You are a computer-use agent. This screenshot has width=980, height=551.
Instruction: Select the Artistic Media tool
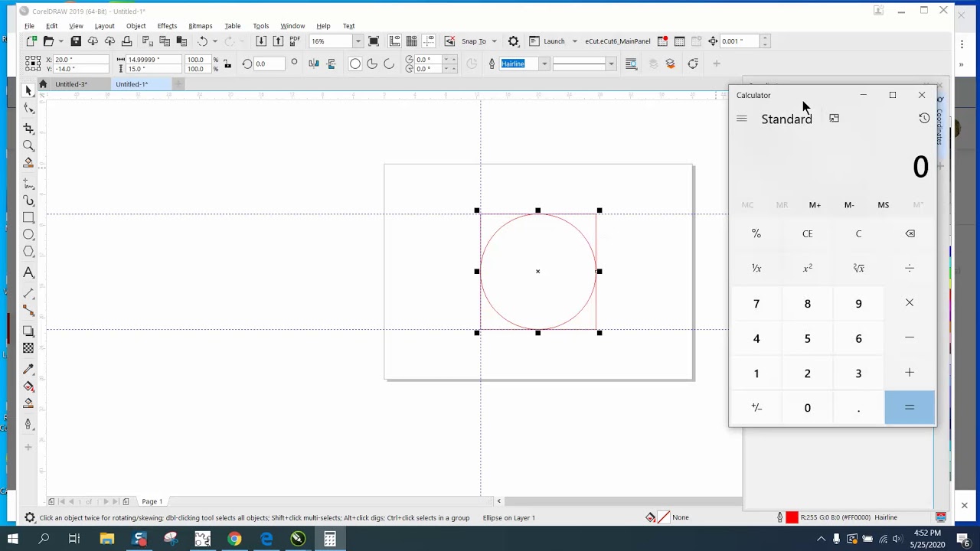point(28,201)
